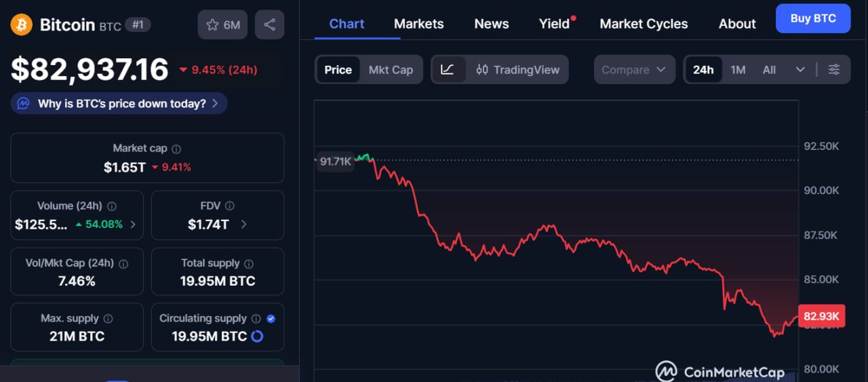Screen dimensions: 868x382
Task: Expand Volume (24h) details chevron
Action: pos(133,225)
